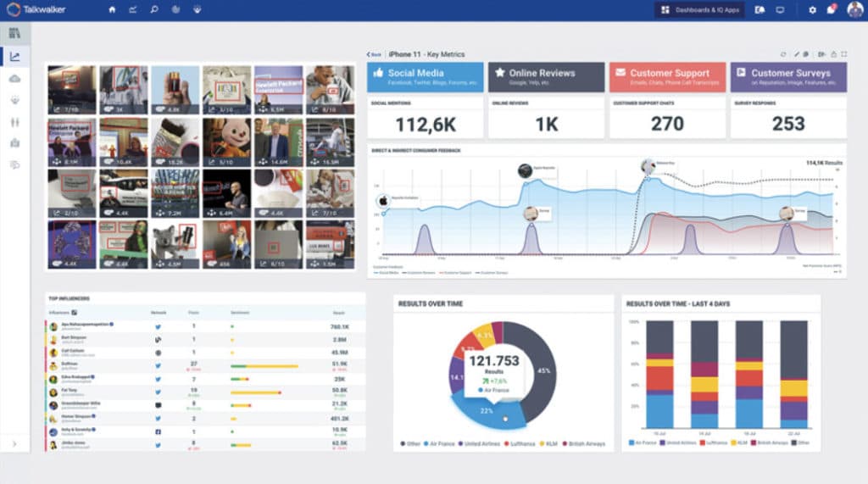The image size is (868, 484).
Task: Click the alerts icon beside Dashboards & IQ Apps
Action: coord(760,10)
